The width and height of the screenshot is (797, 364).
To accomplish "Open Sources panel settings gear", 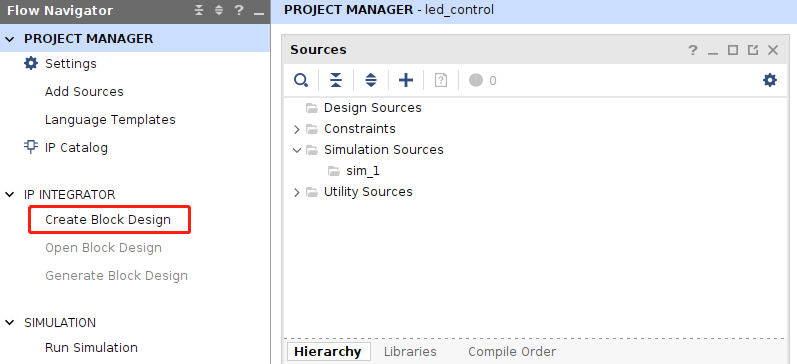I will point(770,80).
